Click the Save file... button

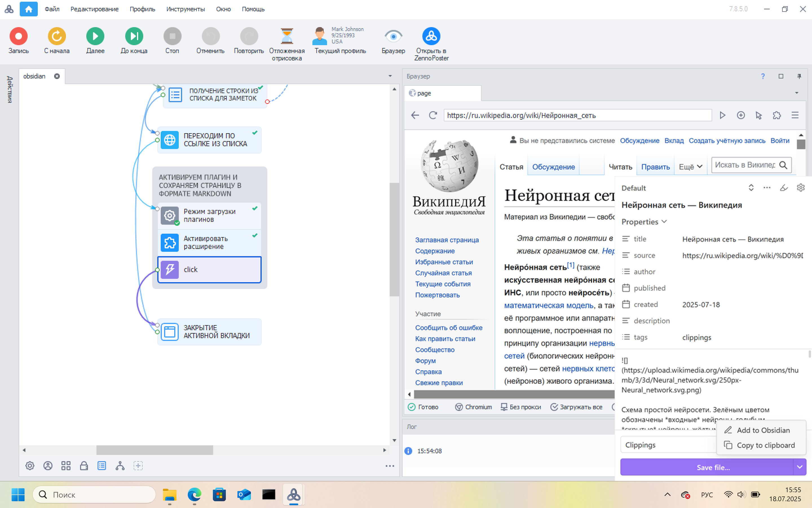(x=707, y=467)
